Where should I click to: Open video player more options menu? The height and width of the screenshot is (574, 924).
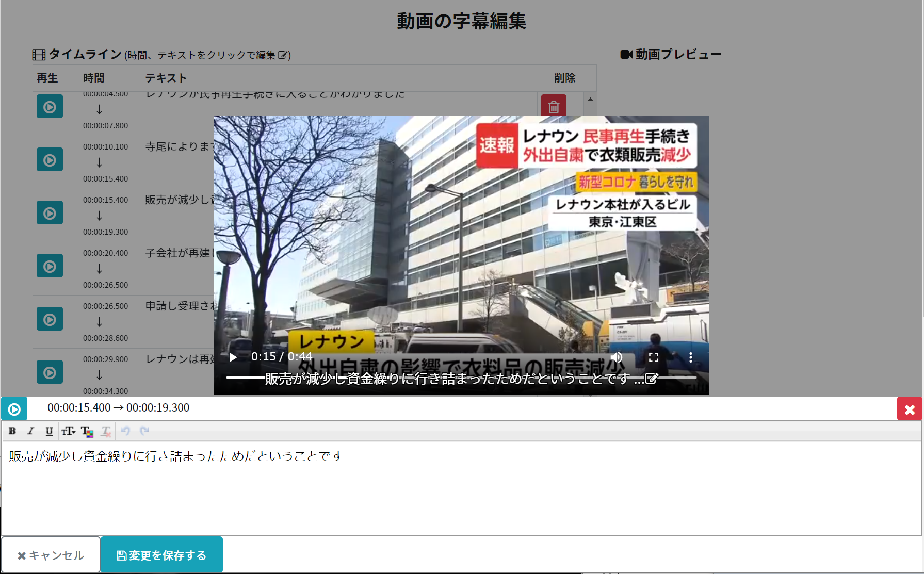691,357
